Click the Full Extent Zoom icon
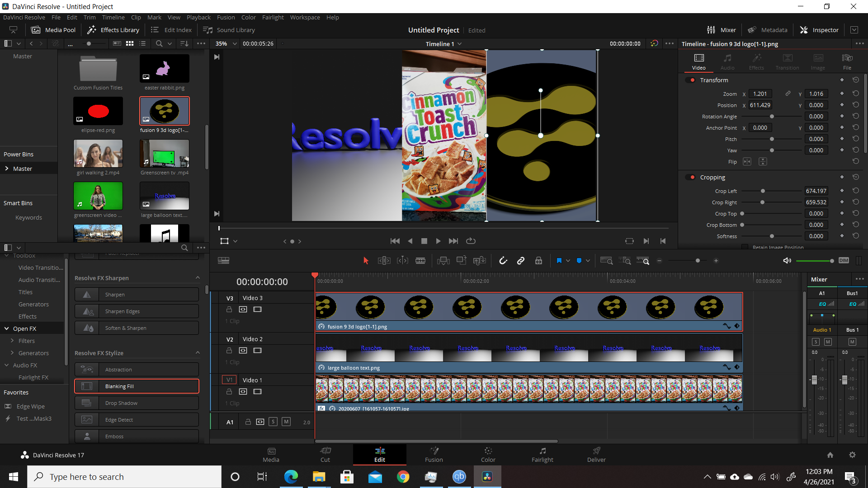Screen dimensions: 868x488 coord(606,261)
